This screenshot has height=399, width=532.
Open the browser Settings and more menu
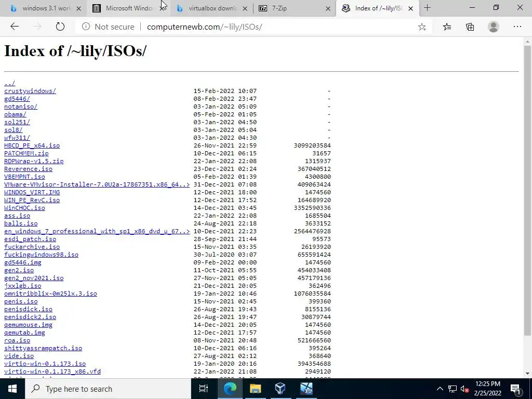(517, 27)
